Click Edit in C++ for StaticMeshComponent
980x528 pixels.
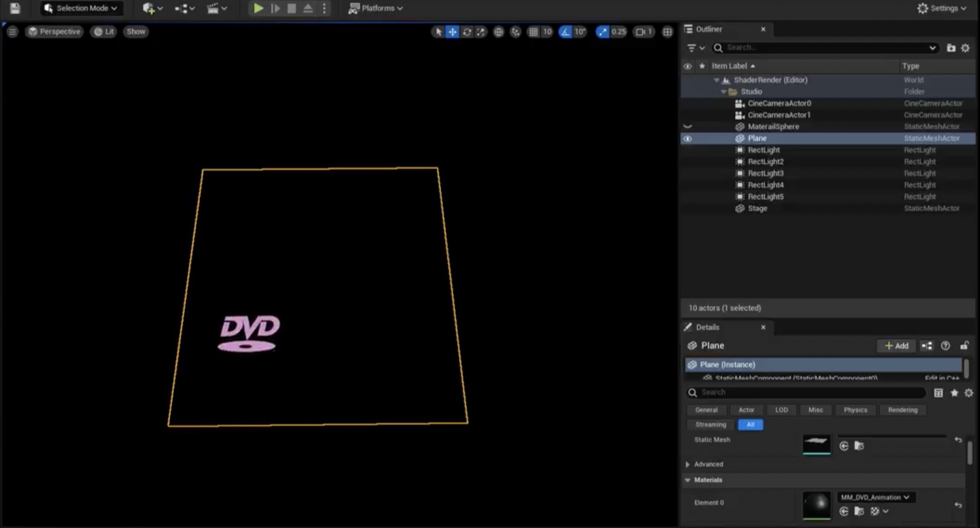point(941,378)
